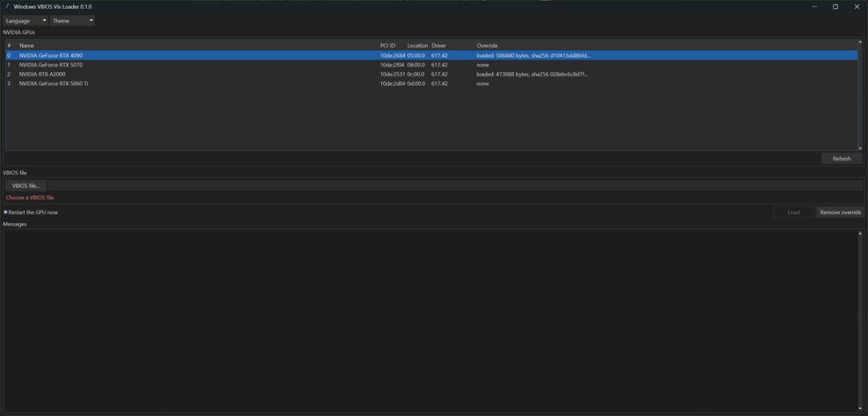Open the Theme dropdown

coord(72,20)
